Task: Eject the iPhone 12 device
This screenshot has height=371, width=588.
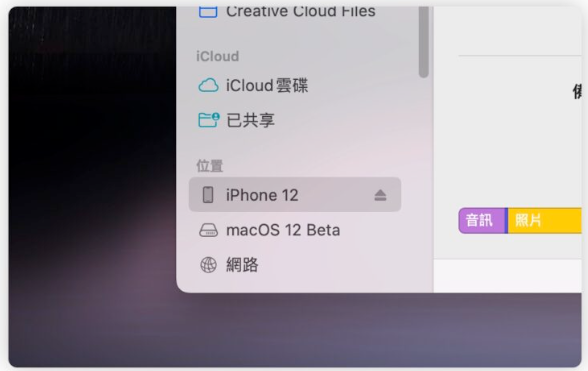Action: [x=380, y=195]
